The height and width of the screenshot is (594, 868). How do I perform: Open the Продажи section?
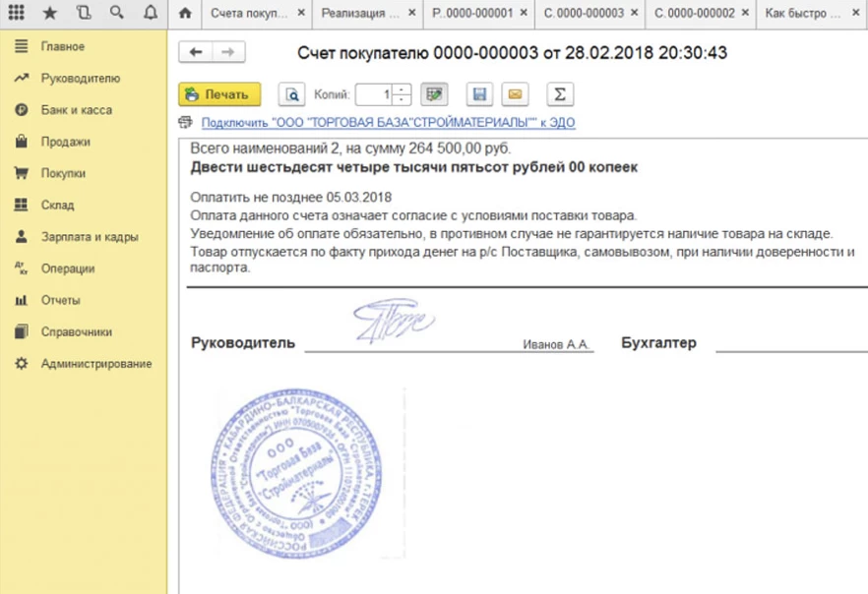click(x=65, y=142)
